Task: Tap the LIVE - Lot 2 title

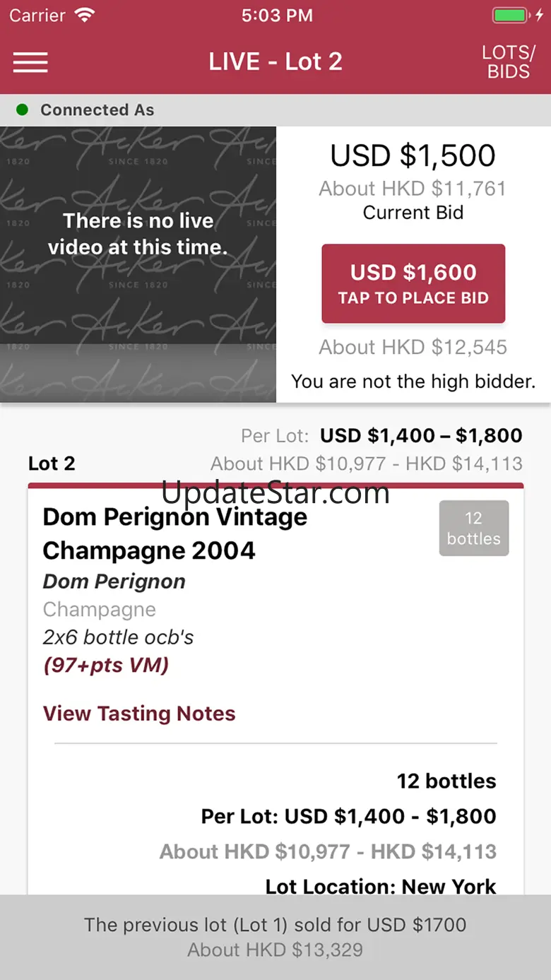Action: click(x=275, y=62)
